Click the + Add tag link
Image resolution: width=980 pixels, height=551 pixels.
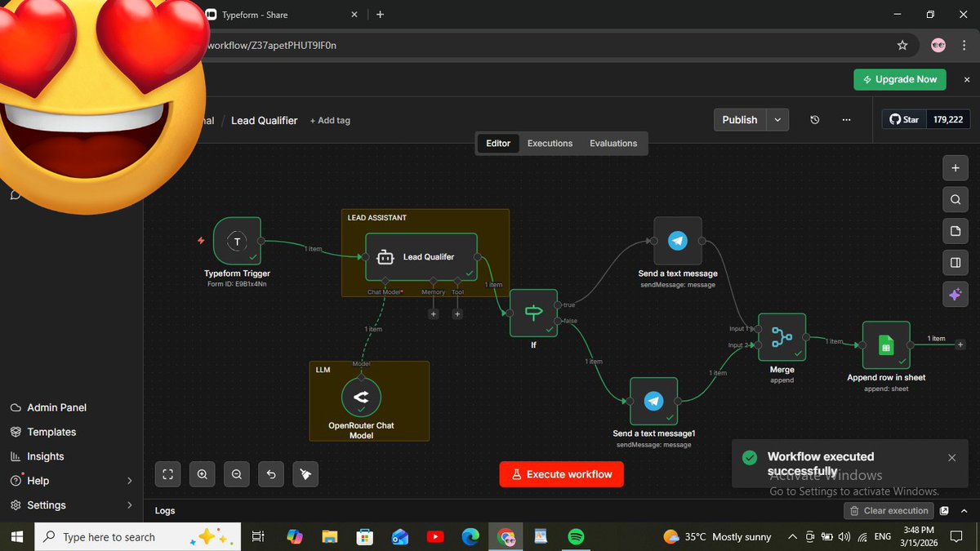pyautogui.click(x=330, y=120)
